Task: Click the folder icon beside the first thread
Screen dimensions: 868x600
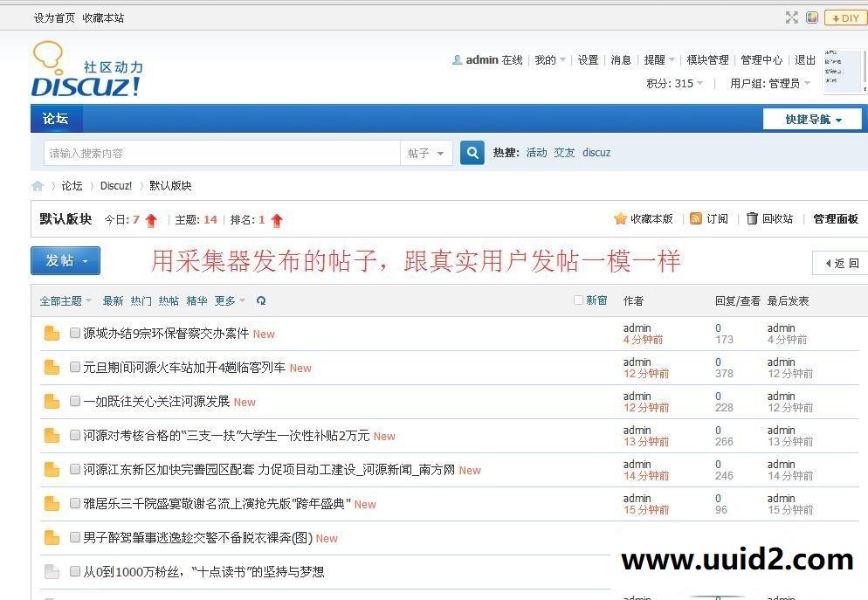Action: (52, 332)
